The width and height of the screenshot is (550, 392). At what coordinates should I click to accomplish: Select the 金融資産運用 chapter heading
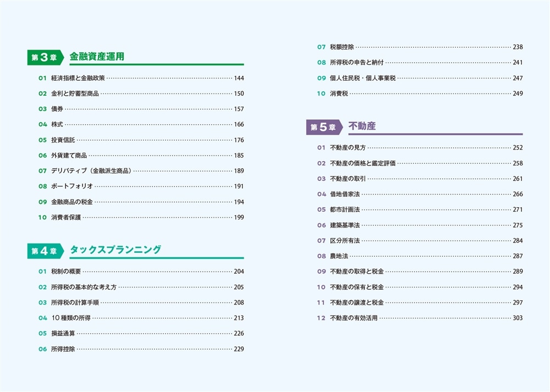[x=97, y=57]
